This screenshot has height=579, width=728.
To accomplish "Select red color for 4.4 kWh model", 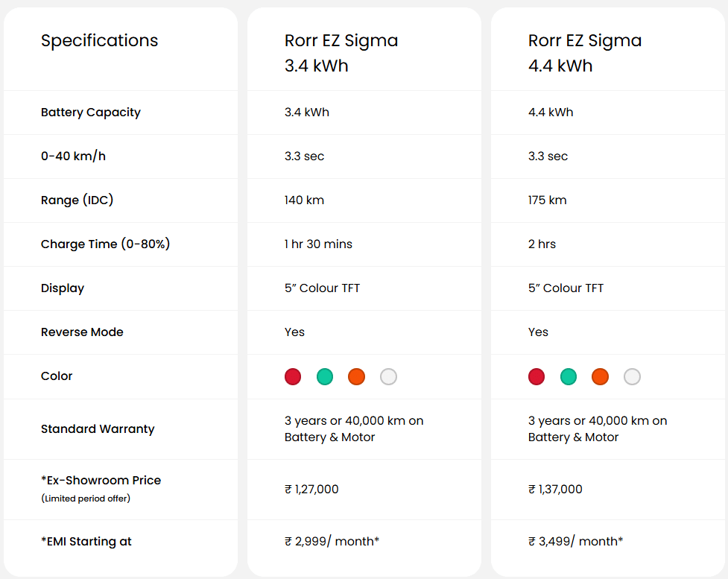I will 536,376.
